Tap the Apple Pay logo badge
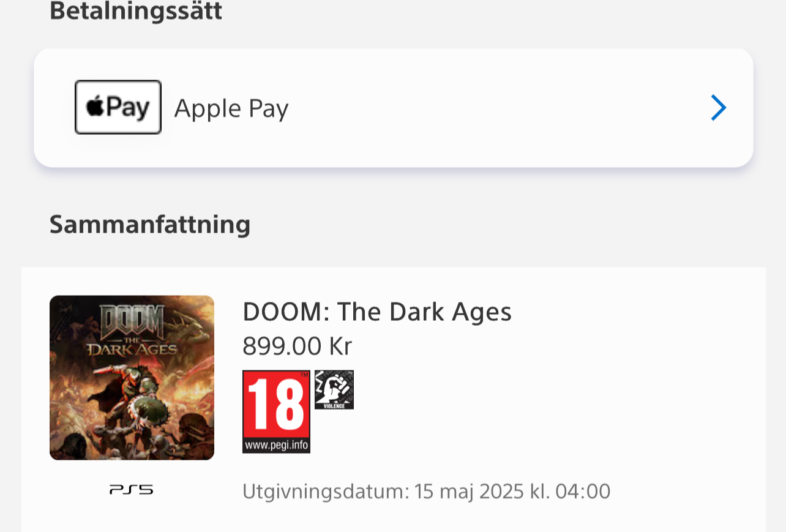 pyautogui.click(x=118, y=107)
